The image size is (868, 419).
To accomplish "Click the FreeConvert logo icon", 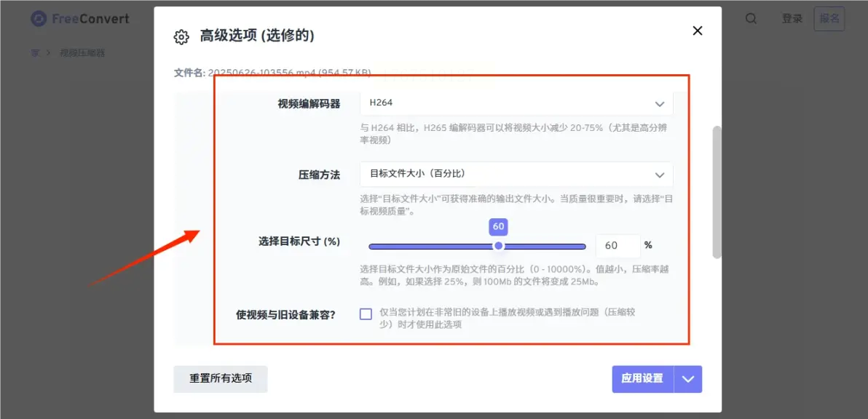I will (39, 19).
